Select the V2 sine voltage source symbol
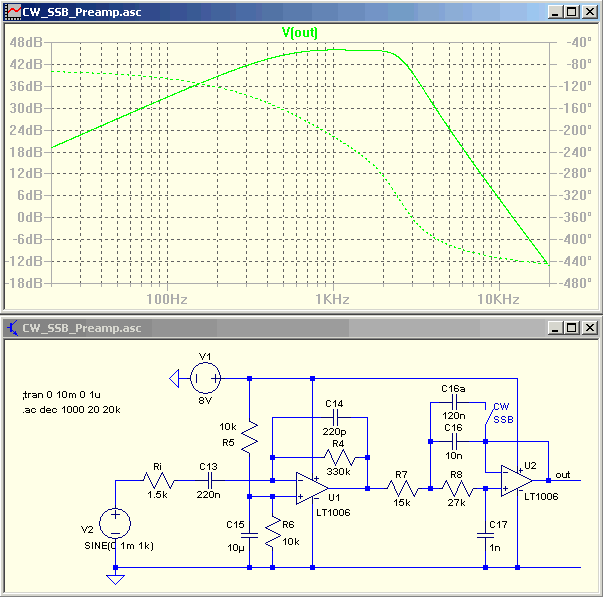The width and height of the screenshot is (603, 597). pyautogui.click(x=115, y=524)
